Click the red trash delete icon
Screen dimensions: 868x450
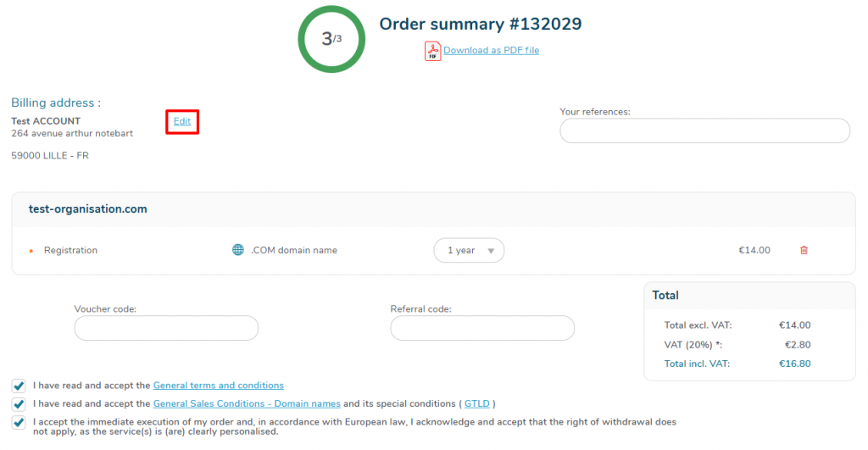804,250
